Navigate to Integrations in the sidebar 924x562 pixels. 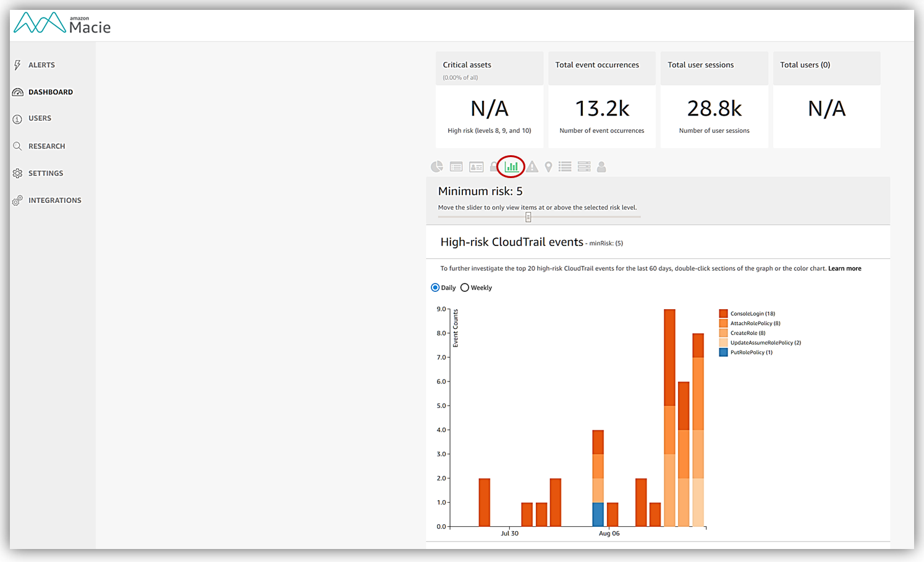[54, 200]
